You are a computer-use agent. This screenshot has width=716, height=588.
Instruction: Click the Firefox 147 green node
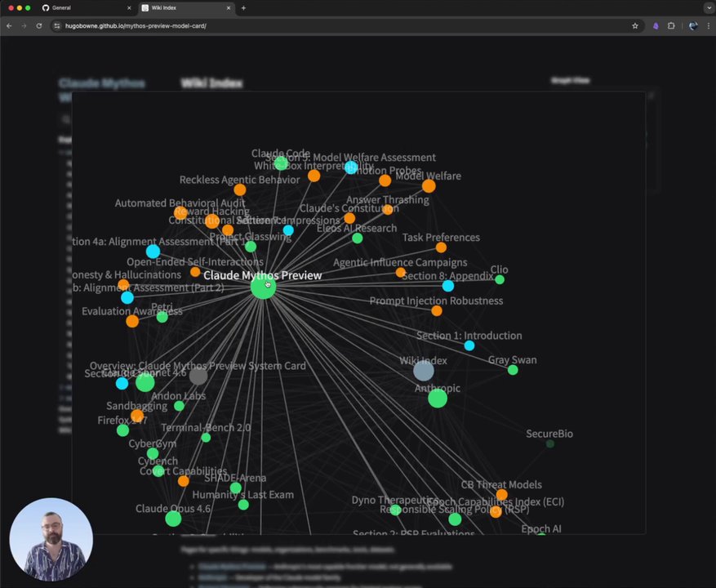coord(122,430)
